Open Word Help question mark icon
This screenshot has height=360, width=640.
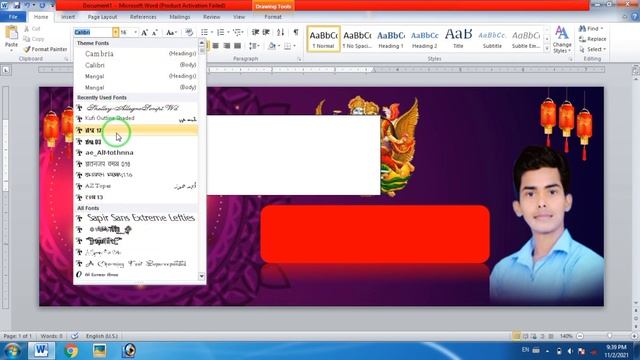click(x=635, y=17)
